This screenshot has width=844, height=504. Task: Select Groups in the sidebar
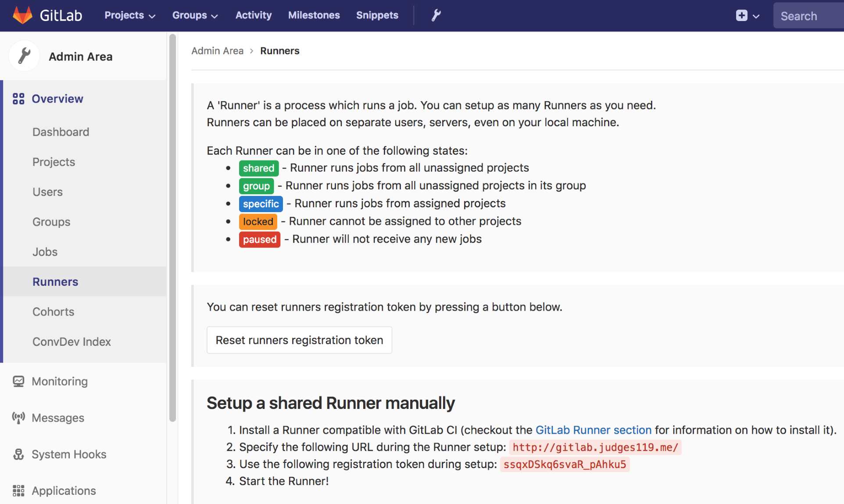pyautogui.click(x=51, y=222)
